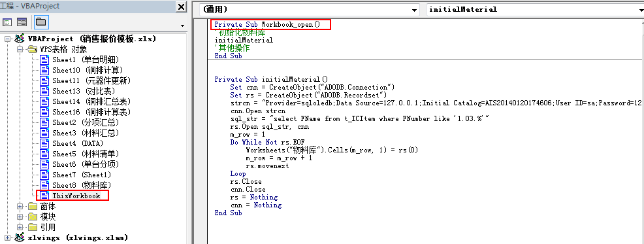Select the xlwings (xlwings.xlam) label
The height and width of the screenshot is (244, 644).
(78, 238)
